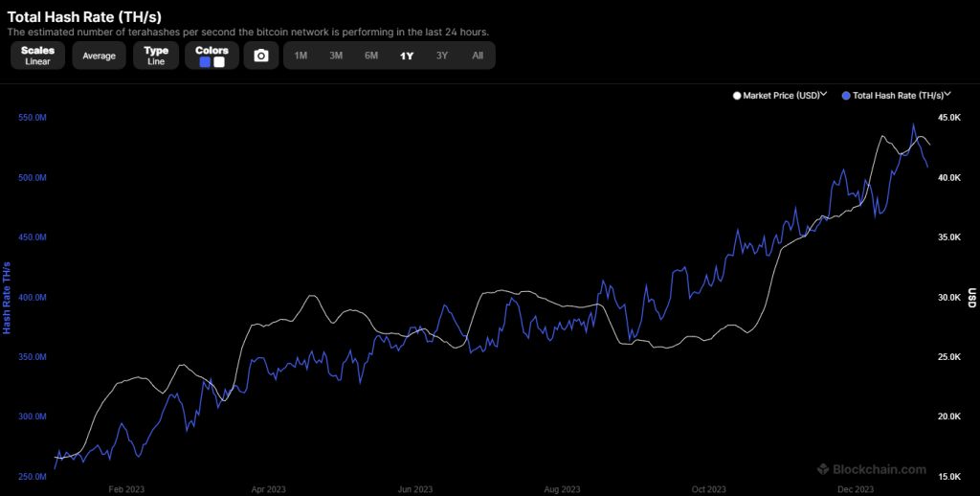Click the camera snapshot icon
980x496 pixels.
[x=260, y=56]
